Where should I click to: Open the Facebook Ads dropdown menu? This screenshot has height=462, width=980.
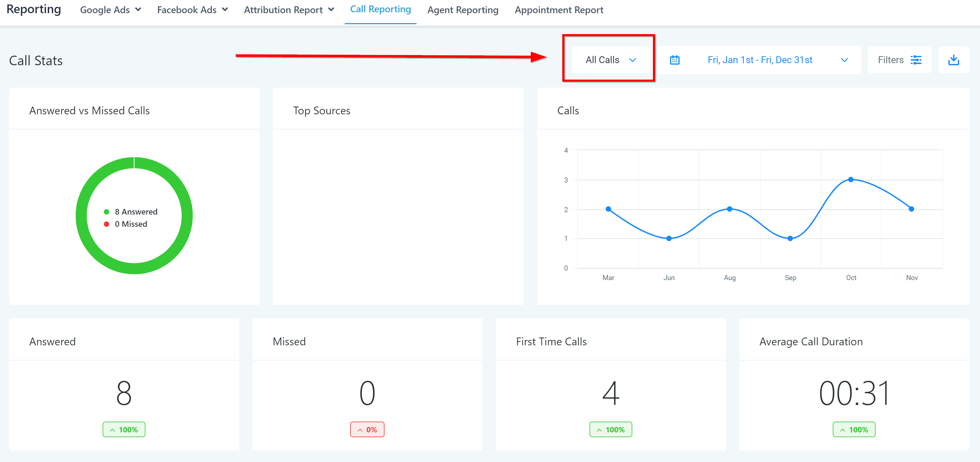pos(192,10)
